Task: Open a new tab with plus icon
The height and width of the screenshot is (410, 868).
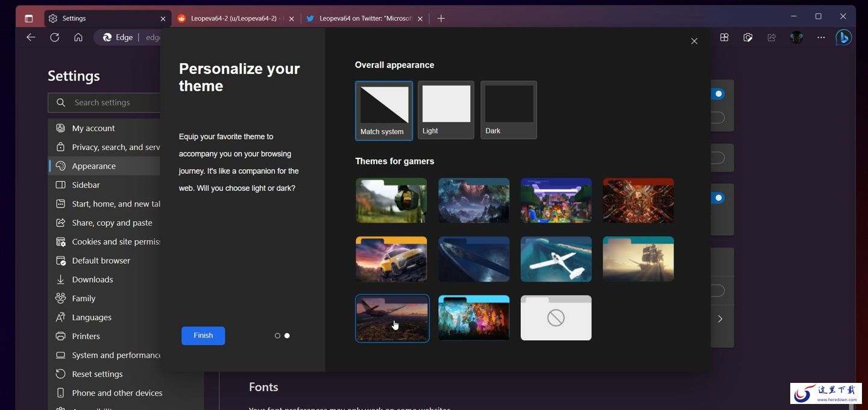Action: [x=441, y=19]
